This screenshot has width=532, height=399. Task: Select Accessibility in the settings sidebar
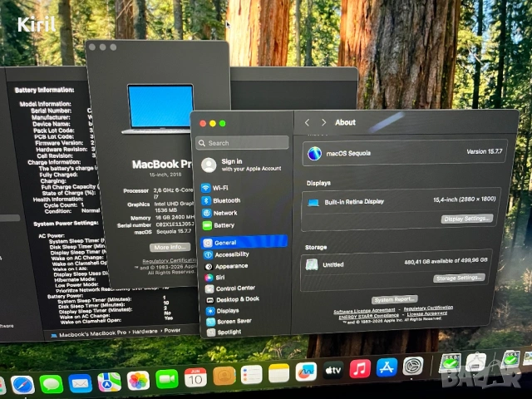pyautogui.click(x=227, y=254)
